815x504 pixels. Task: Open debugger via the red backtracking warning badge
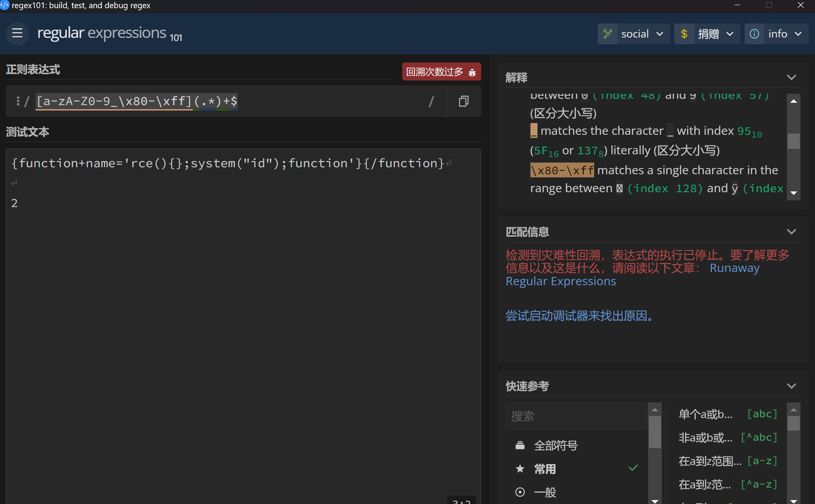point(441,72)
